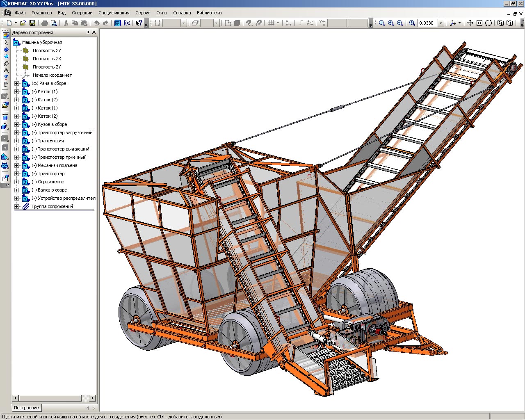Screen dimensions: 525x420
Task: Select the Measurements compass icon in sidebar
Action: (x=6, y=71)
